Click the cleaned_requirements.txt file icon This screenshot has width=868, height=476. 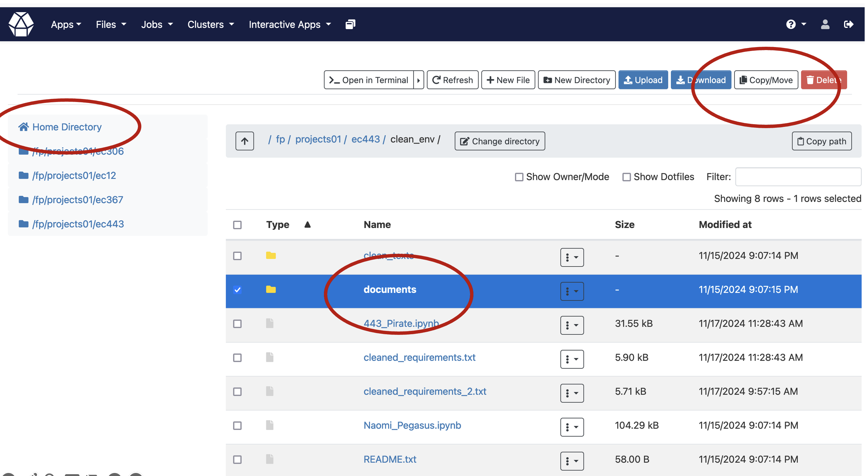point(270,357)
